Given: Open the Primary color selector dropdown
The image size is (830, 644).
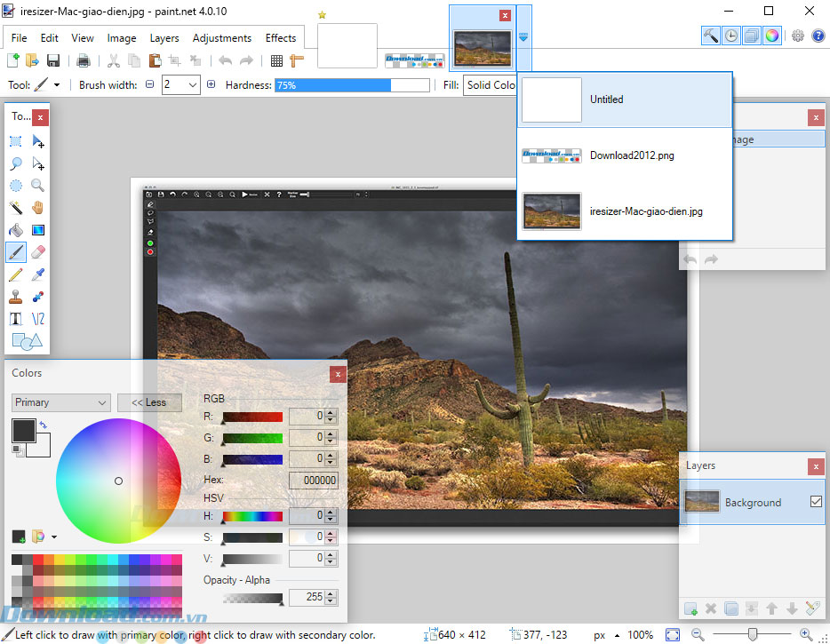Looking at the screenshot, I should [61, 402].
